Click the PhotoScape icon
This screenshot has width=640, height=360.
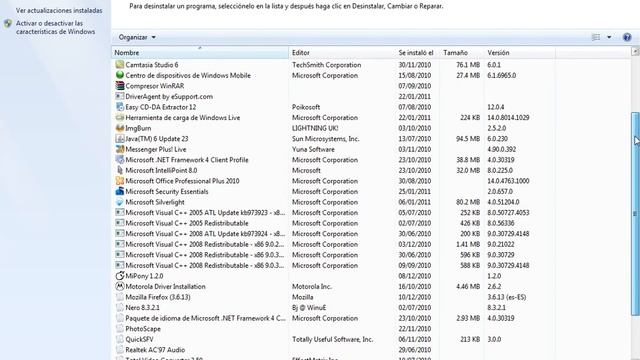[120, 329]
